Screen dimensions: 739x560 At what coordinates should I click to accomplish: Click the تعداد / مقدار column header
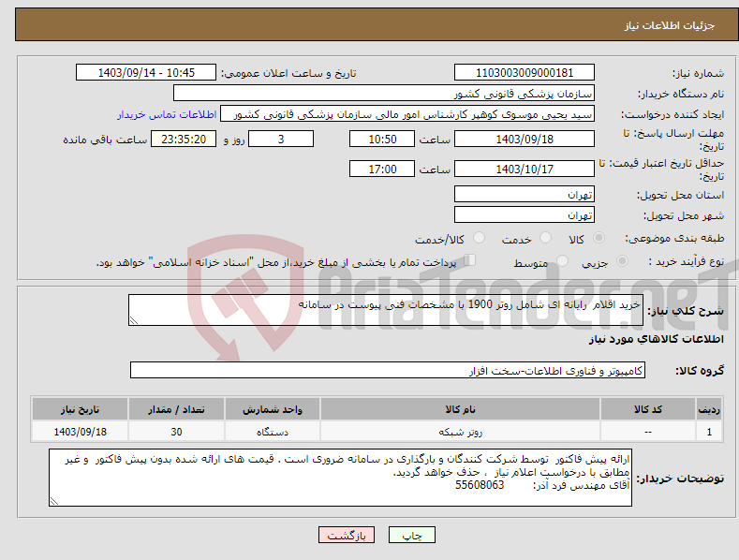point(176,409)
